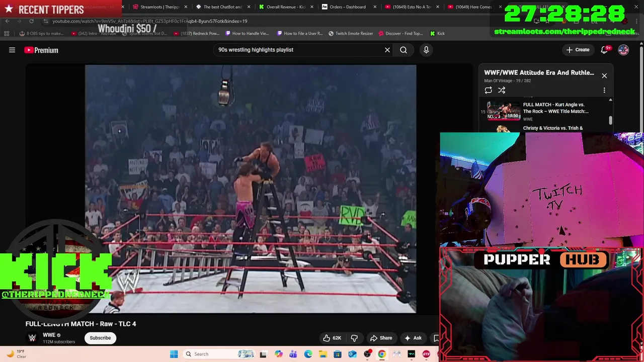The image size is (644, 362).
Task: Open Microsoft Teams taskbar icon
Action: 293,354
